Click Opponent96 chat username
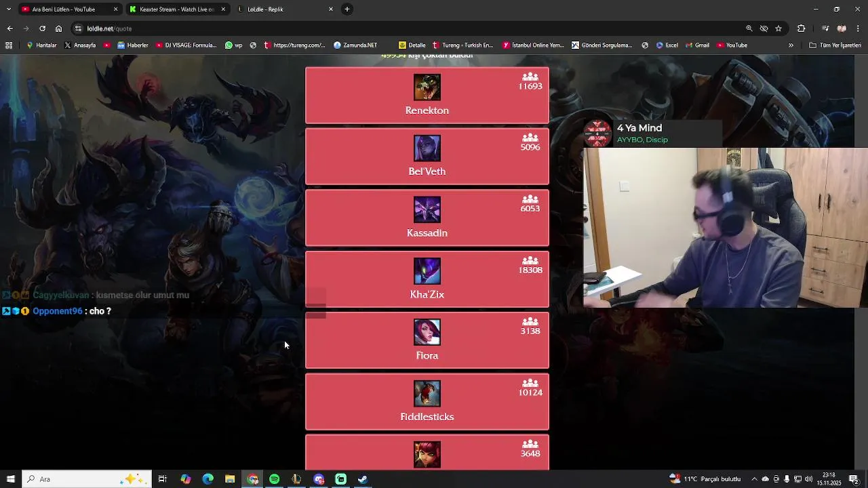The image size is (868, 488). pos(58,311)
